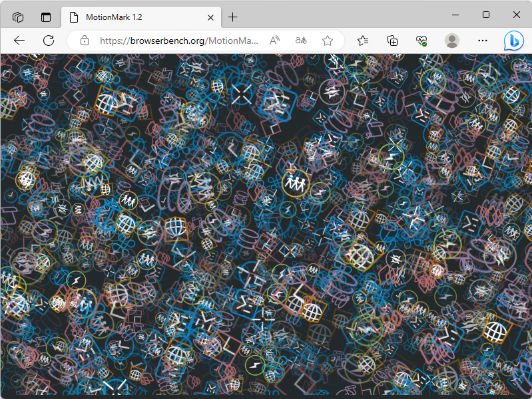Maximize the browser window
Viewport: 532px width, 399px height.
[486, 15]
